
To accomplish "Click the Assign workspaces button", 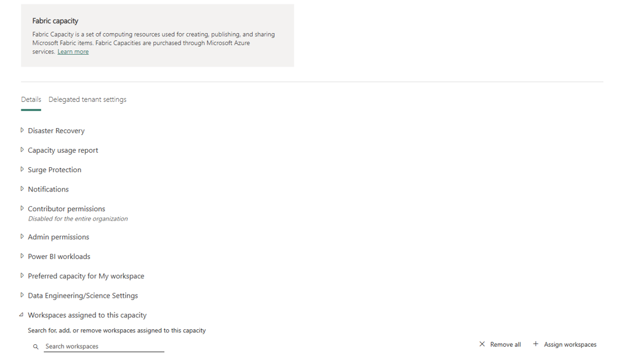I will (x=565, y=344).
